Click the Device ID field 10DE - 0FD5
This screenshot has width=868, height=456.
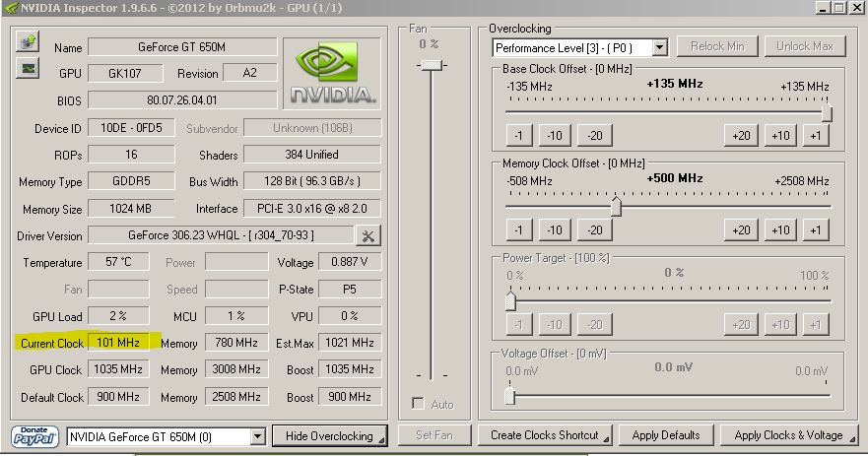[131, 128]
